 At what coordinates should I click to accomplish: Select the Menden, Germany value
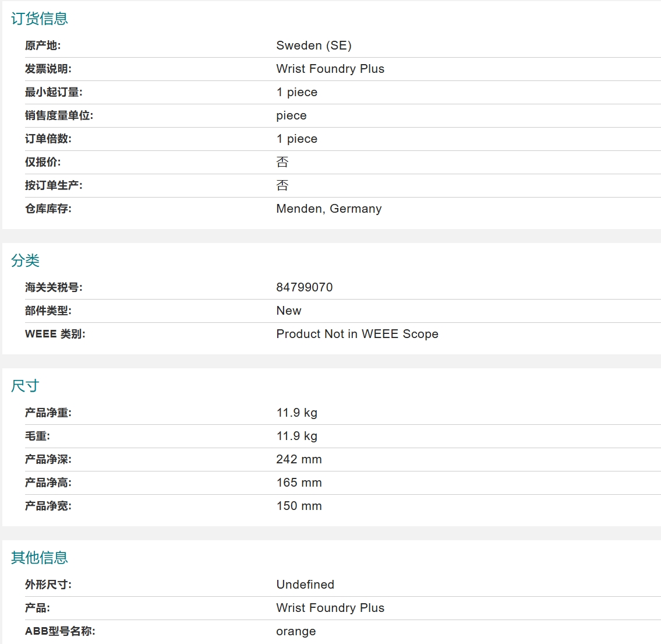click(329, 209)
